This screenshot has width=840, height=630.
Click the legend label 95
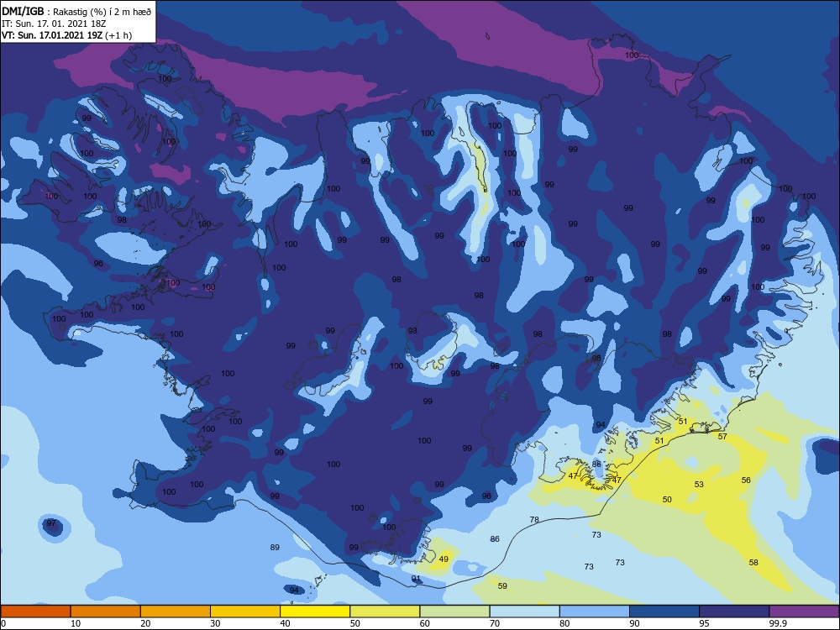[x=705, y=623]
